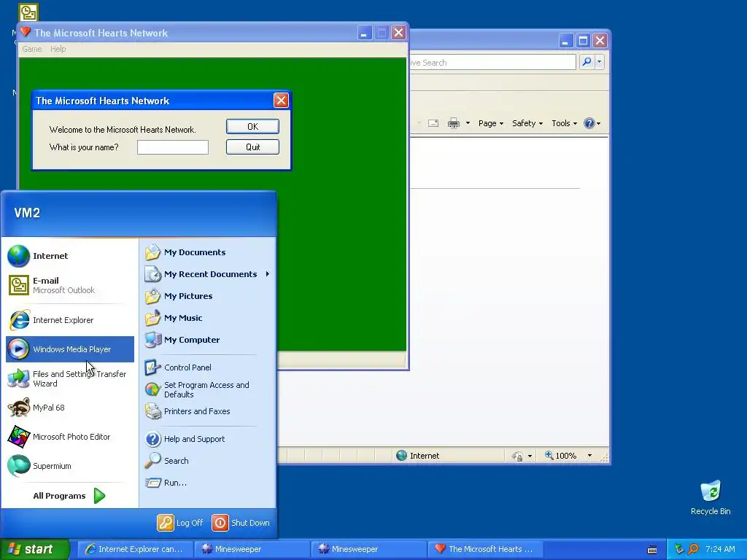Screen dimensions: 747x560
Task: Open E-mail Microsoft Outlook entry
Action: (69, 285)
